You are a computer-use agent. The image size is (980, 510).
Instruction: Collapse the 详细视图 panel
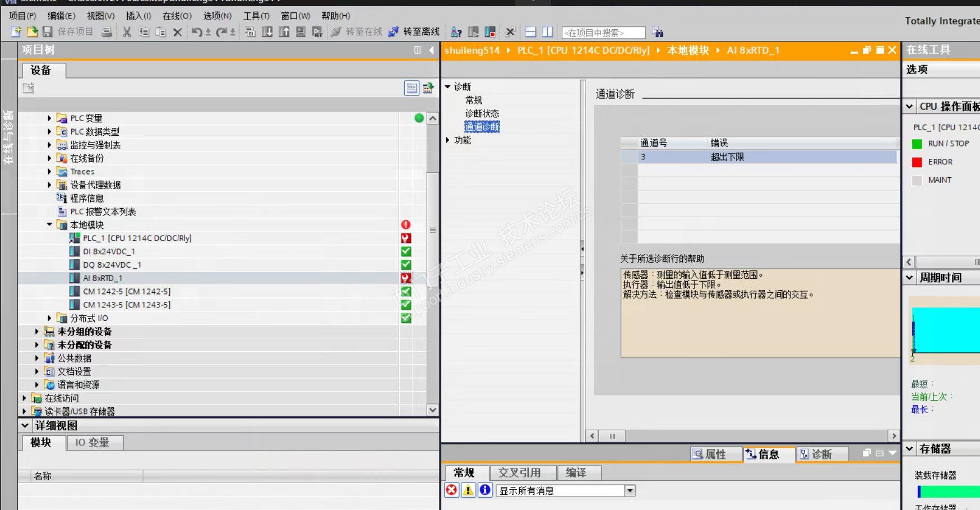tap(25, 426)
